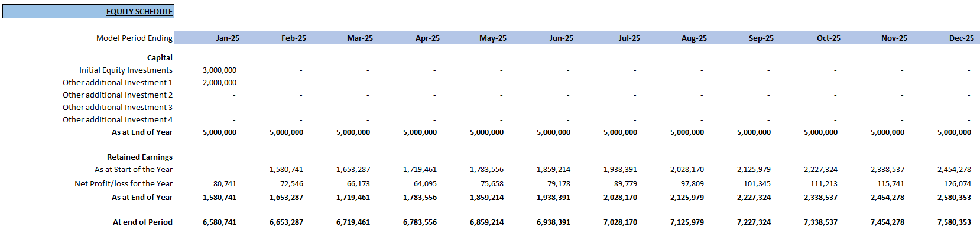Click the Retained Earnings section heading
This screenshot has height=246, width=980.
tap(139, 157)
